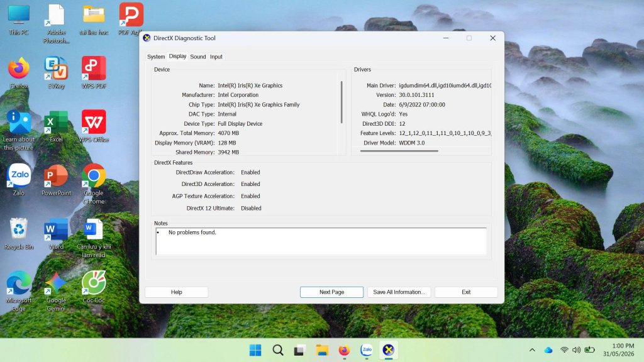
Task: Select the WPS Office desktop icon
Action: tap(94, 126)
